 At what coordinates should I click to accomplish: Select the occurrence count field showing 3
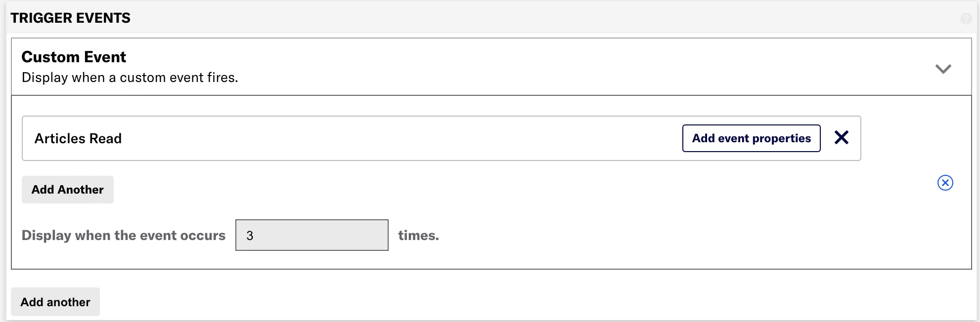(312, 235)
